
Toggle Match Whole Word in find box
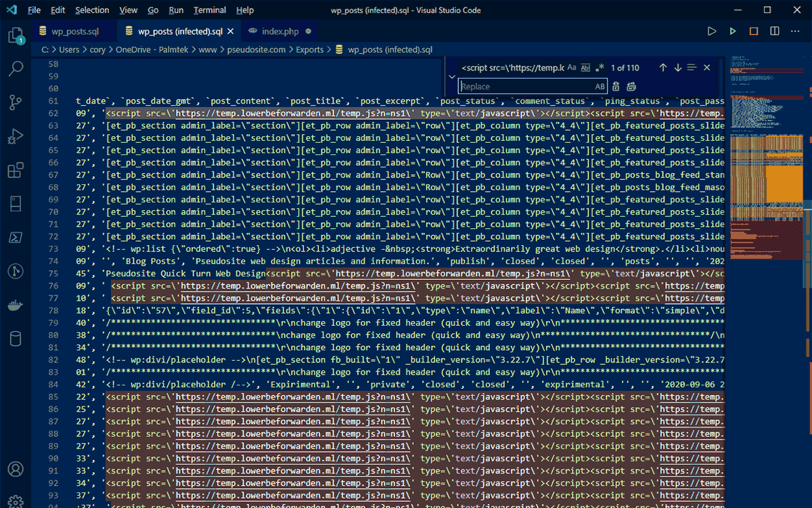coord(586,68)
